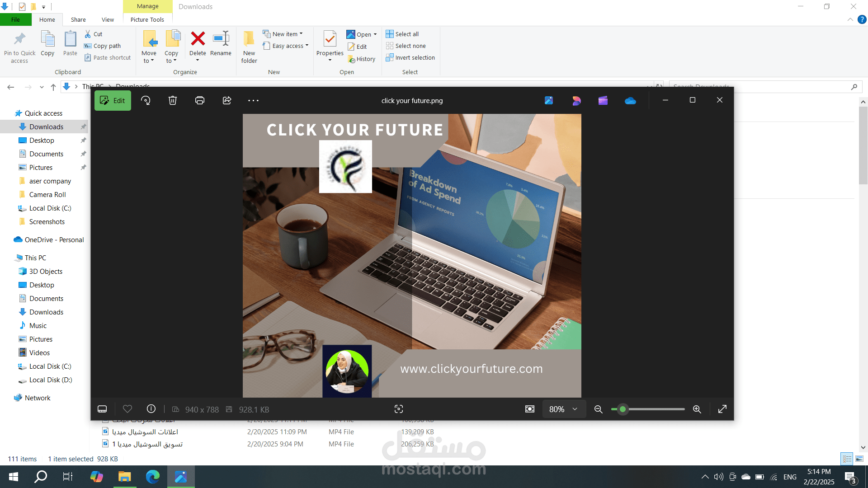The image size is (868, 488).
Task: Open the recent locations dropdown arrow
Action: [42, 87]
